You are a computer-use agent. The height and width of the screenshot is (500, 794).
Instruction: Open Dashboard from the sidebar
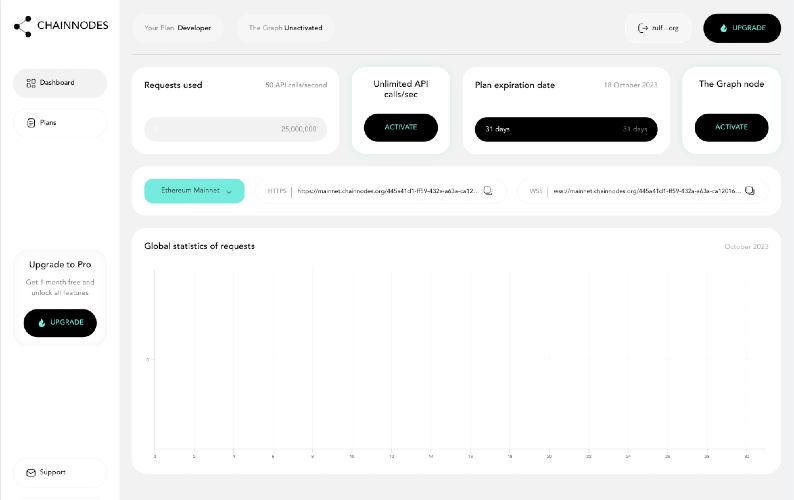click(60, 83)
